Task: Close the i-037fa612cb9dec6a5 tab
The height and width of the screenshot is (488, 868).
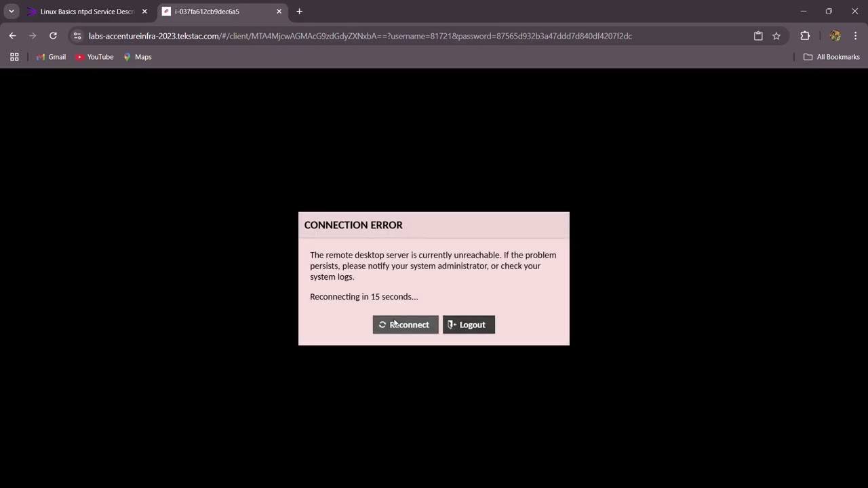Action: pyautogui.click(x=279, y=12)
